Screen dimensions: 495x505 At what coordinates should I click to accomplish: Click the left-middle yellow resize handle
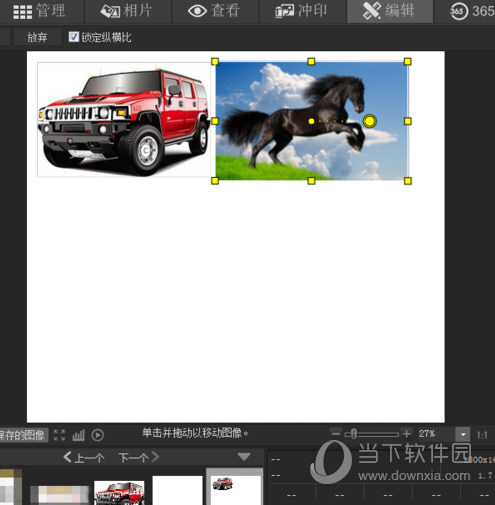click(215, 121)
